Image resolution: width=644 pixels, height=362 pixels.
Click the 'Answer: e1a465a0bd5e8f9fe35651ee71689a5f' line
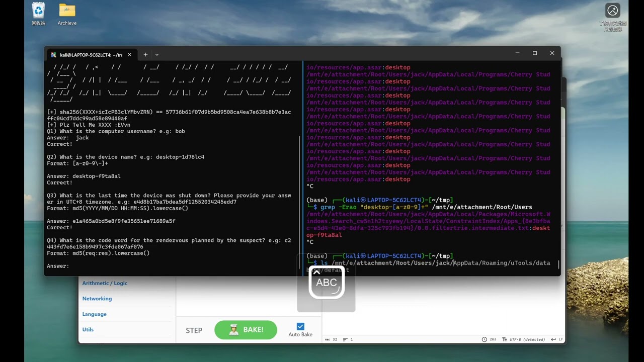click(111, 221)
